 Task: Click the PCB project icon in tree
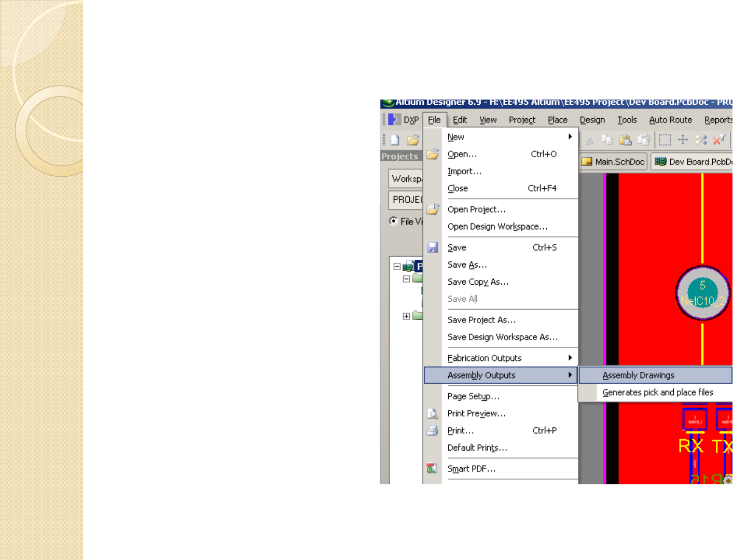click(408, 267)
